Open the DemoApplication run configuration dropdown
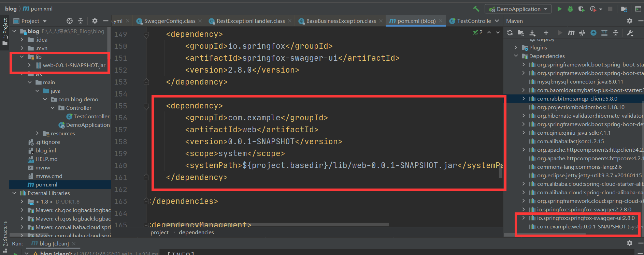 click(518, 9)
